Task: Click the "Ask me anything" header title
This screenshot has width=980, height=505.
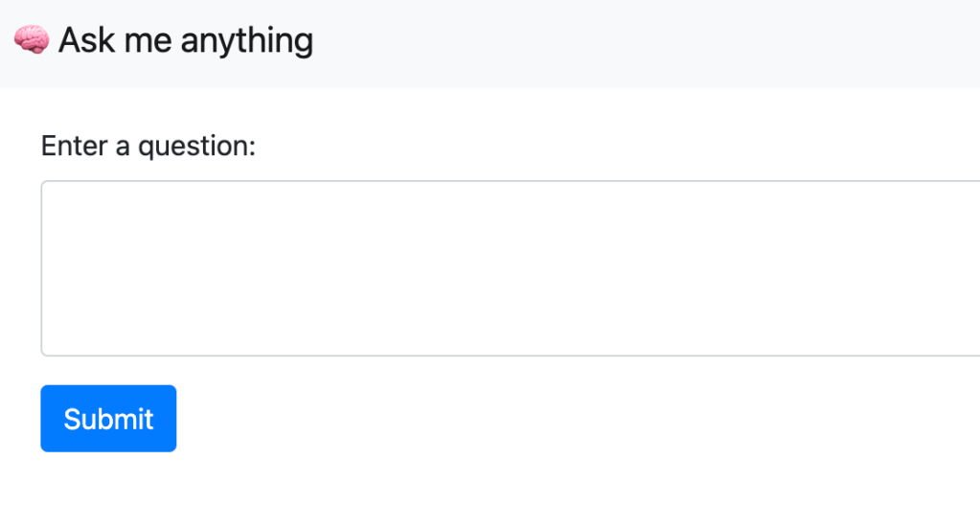Action: pos(185,40)
